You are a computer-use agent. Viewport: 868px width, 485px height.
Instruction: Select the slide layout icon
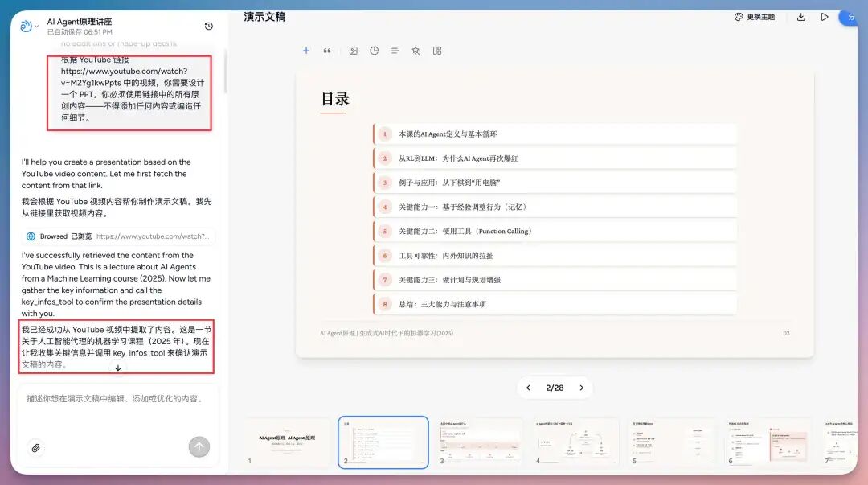pyautogui.click(x=436, y=50)
